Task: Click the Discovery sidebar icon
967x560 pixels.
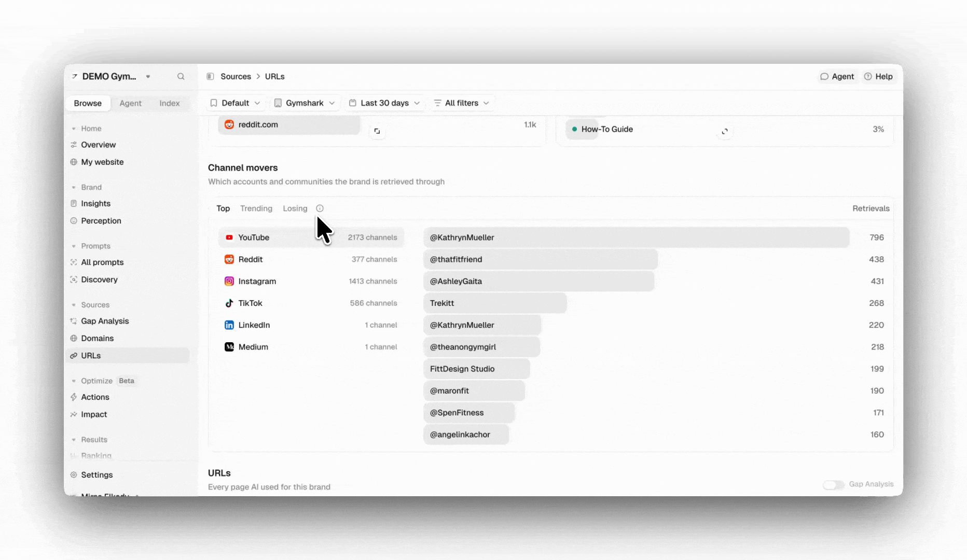Action: pos(74,279)
